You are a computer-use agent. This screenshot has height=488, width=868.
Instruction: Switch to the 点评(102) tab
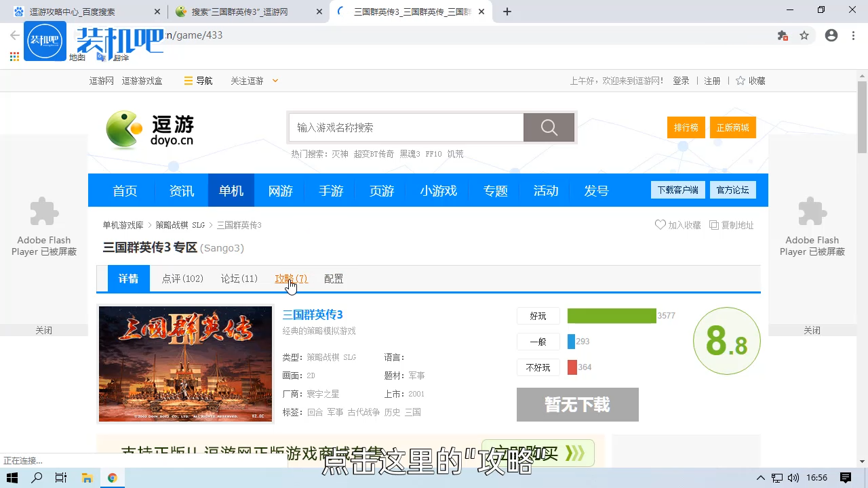(x=182, y=278)
